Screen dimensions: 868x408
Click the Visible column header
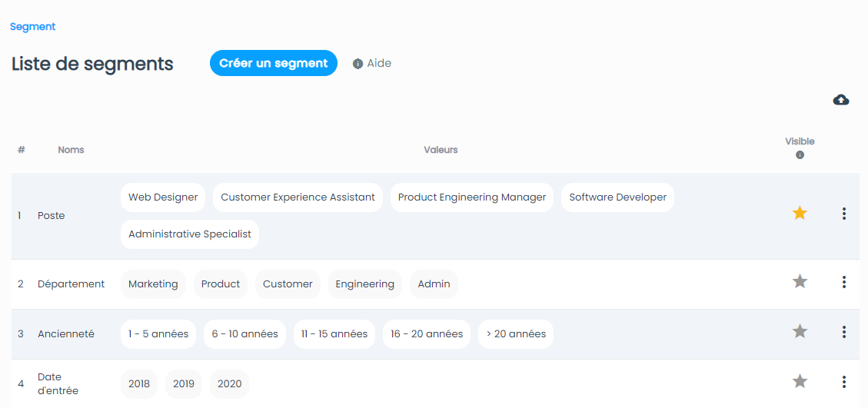pyautogui.click(x=800, y=141)
